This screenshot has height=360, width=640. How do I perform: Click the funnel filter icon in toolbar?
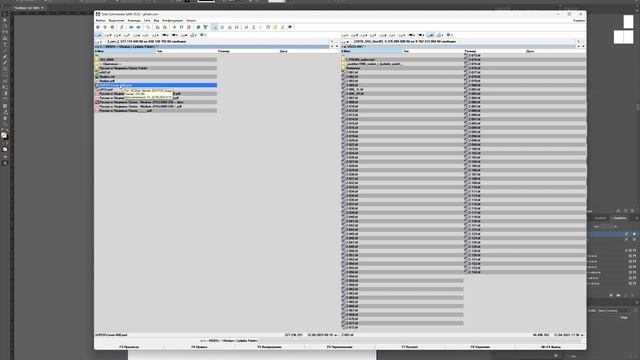click(x=205, y=27)
